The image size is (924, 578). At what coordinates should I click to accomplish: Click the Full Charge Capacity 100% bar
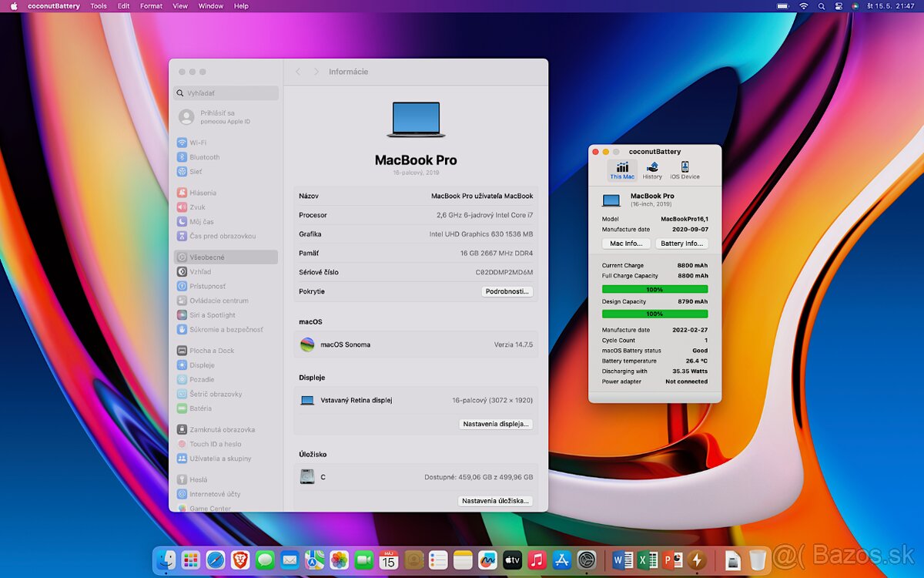pos(654,288)
